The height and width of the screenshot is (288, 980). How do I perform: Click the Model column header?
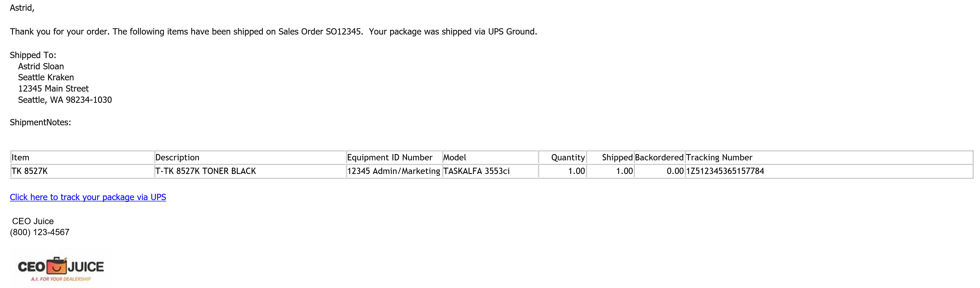click(490, 157)
